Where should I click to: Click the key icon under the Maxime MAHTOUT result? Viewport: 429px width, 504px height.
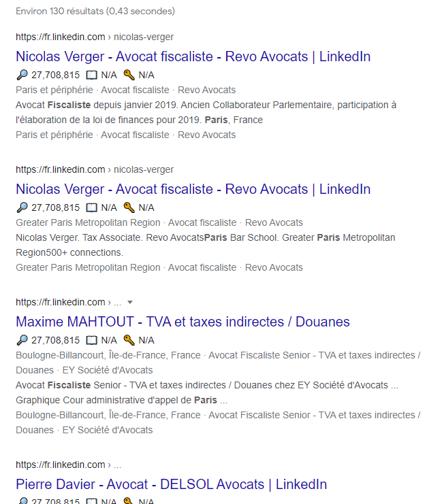(x=129, y=340)
